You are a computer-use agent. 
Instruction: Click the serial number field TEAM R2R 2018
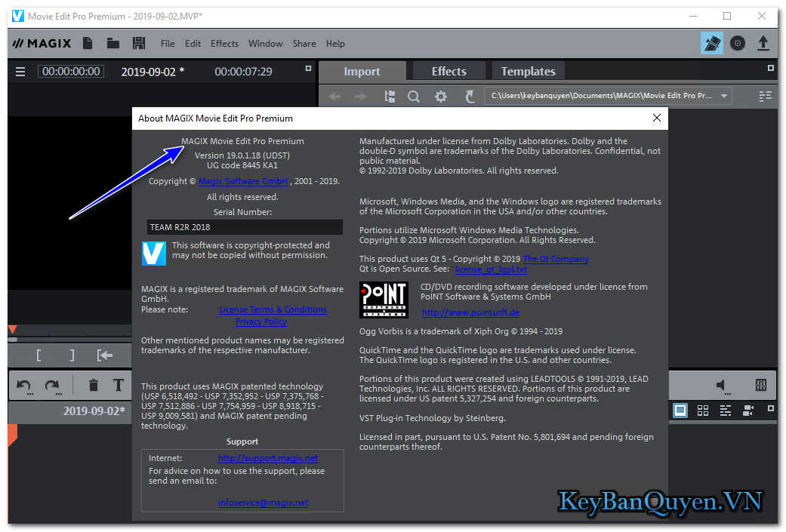coord(245,227)
